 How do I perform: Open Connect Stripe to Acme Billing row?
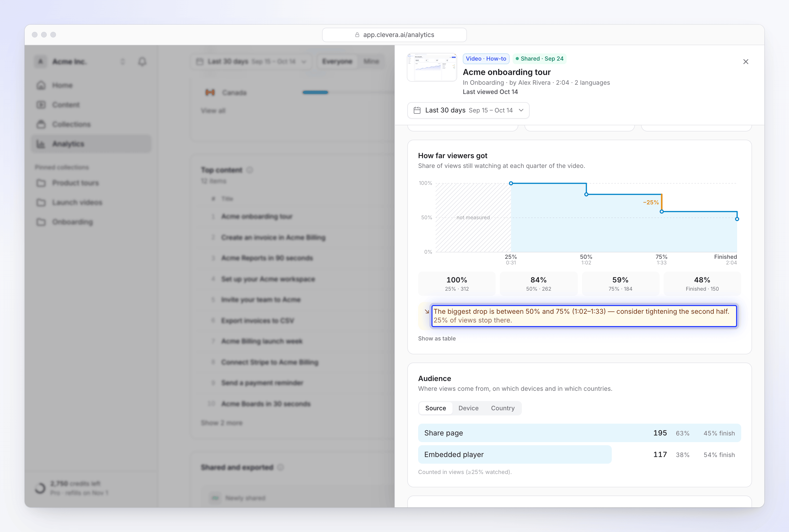[x=270, y=362]
